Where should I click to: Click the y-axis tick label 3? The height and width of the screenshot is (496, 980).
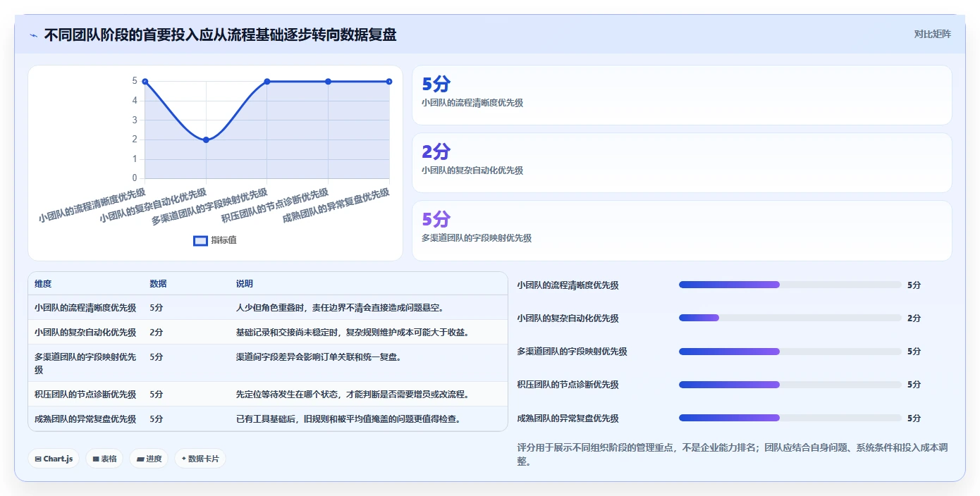pyautogui.click(x=135, y=120)
